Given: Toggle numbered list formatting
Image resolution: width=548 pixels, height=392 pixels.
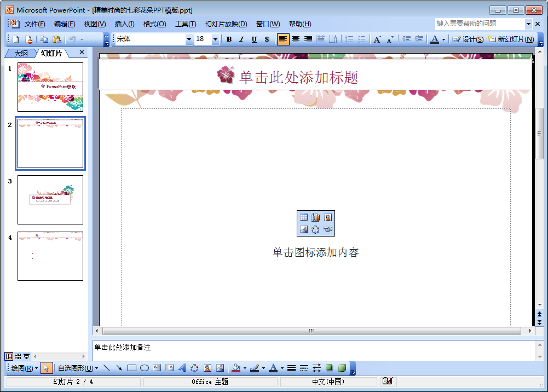Looking at the screenshot, I should tap(349, 39).
